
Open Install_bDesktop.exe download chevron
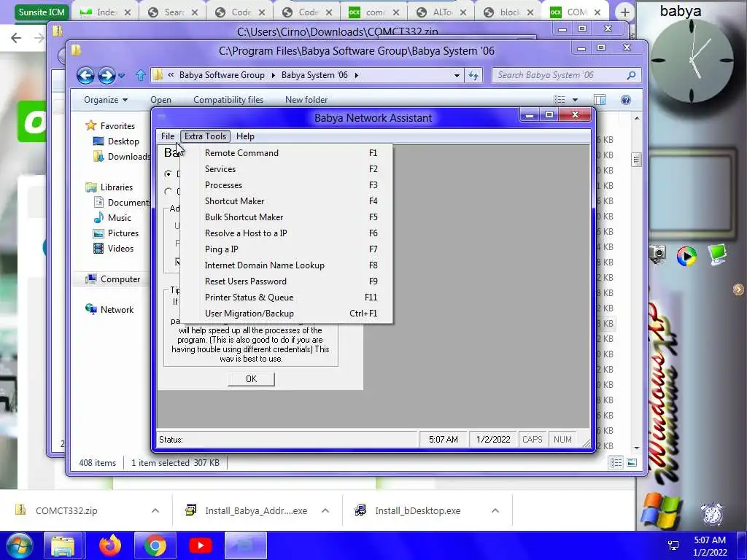[x=495, y=510]
